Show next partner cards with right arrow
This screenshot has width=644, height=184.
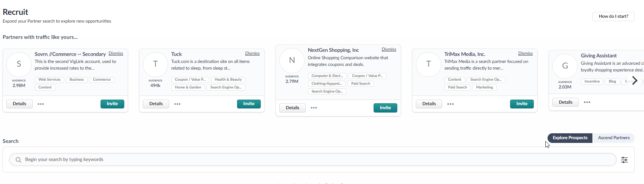pyautogui.click(x=635, y=80)
